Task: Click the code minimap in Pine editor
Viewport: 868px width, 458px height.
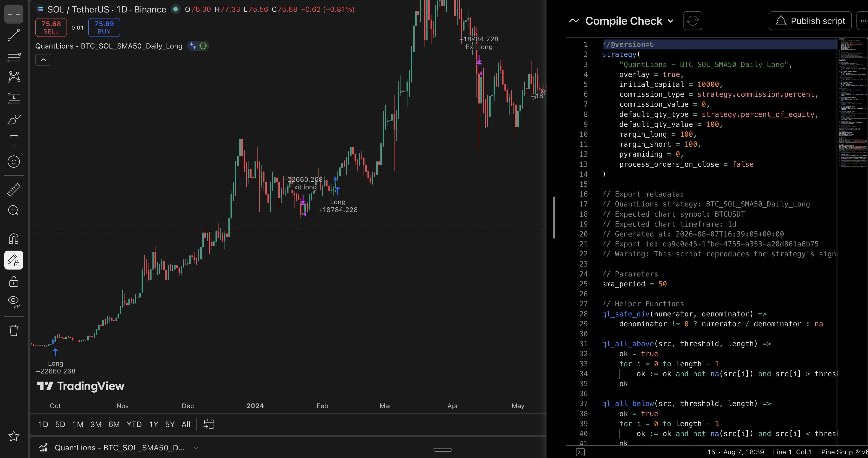Action: [853, 103]
